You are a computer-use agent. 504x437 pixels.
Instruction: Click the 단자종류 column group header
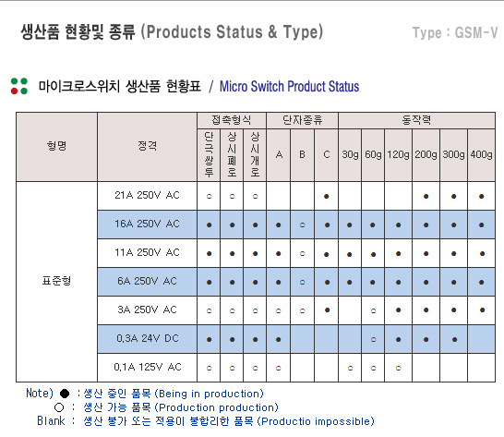coord(302,120)
